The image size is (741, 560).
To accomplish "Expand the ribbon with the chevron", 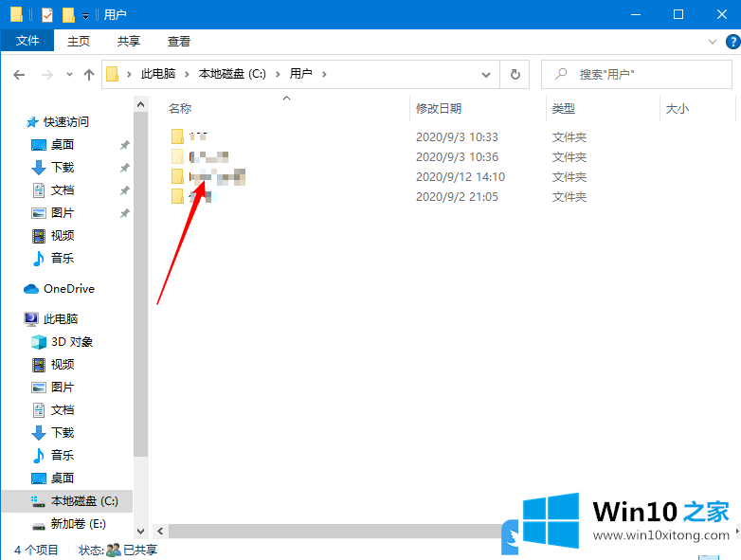I will point(713,42).
